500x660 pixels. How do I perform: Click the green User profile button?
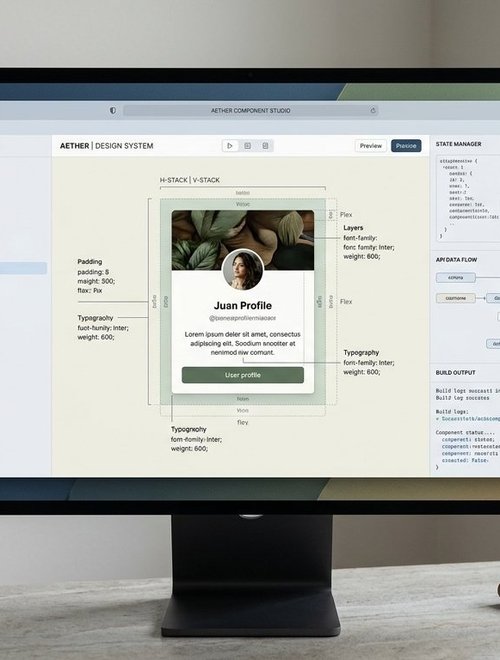pyautogui.click(x=243, y=375)
